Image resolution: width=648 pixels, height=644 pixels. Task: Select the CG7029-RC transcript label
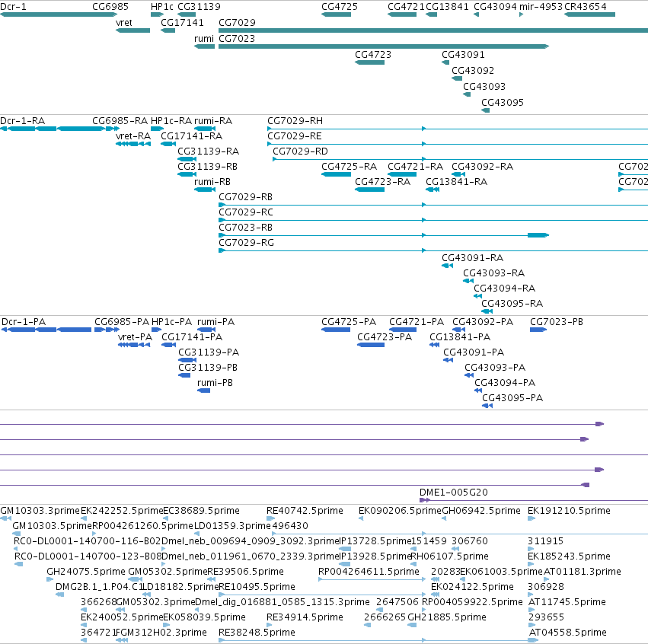click(x=246, y=212)
